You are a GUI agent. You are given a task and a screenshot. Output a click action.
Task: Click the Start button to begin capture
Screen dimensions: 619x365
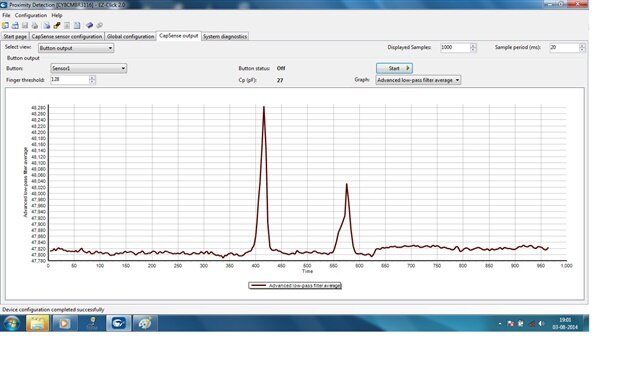394,68
